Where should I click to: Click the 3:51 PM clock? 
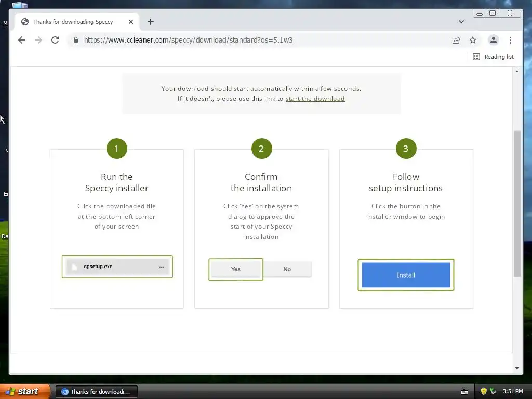point(513,391)
